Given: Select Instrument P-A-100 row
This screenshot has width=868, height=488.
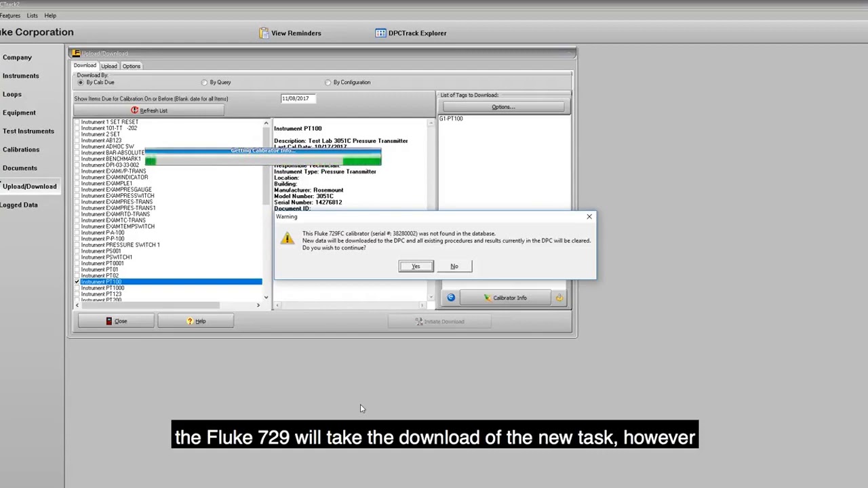Looking at the screenshot, I should [102, 232].
